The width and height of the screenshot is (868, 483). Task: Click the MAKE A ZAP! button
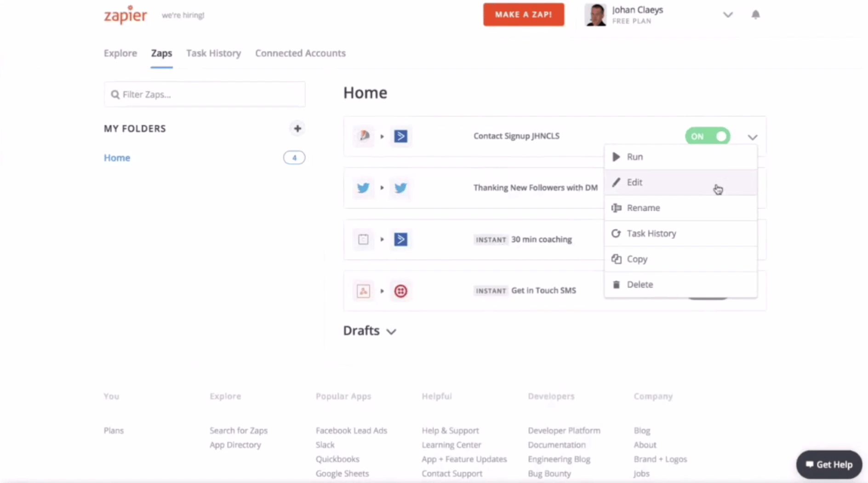pyautogui.click(x=524, y=15)
